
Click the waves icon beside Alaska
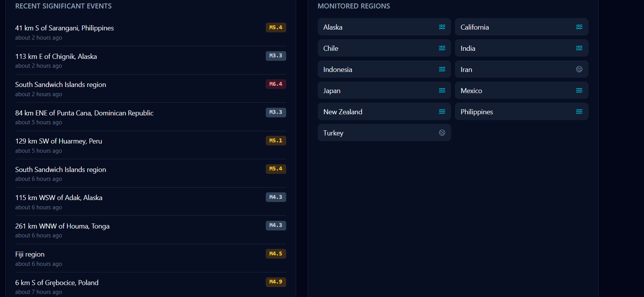pos(442,27)
